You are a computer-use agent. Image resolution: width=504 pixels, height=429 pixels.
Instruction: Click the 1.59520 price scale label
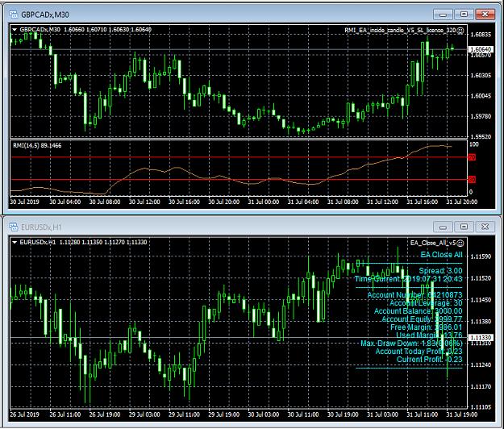pyautogui.click(x=481, y=136)
